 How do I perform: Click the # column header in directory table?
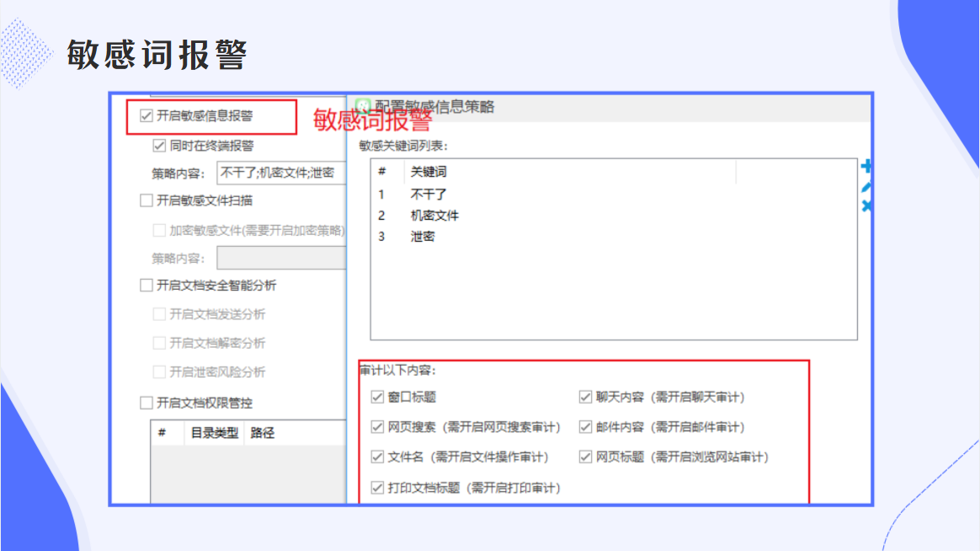[x=168, y=433]
